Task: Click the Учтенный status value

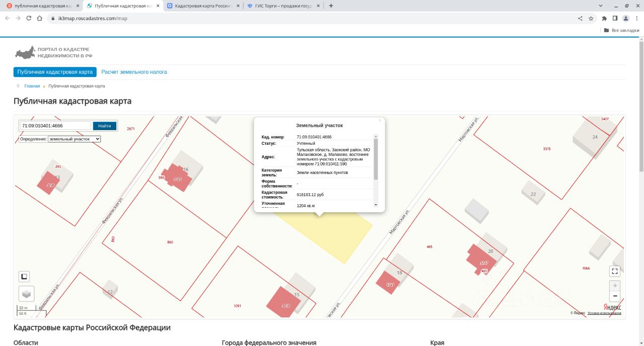Action: coord(306,143)
